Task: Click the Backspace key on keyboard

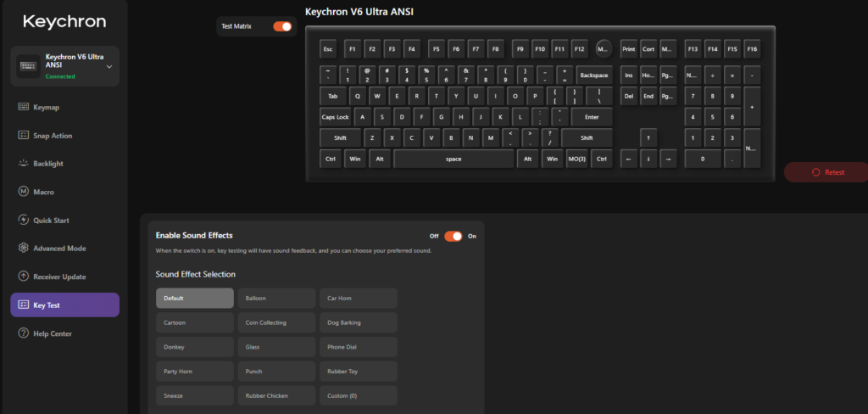Action: (594, 75)
